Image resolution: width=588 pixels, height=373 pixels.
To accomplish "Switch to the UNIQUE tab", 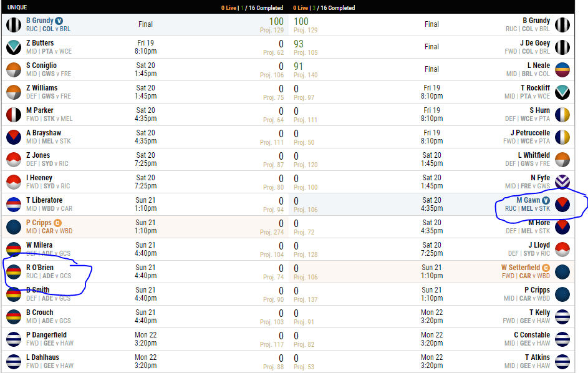I will [x=17, y=7].
